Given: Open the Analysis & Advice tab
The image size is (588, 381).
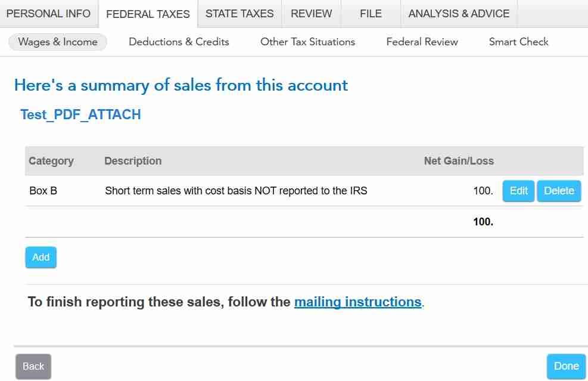Looking at the screenshot, I should [x=459, y=14].
